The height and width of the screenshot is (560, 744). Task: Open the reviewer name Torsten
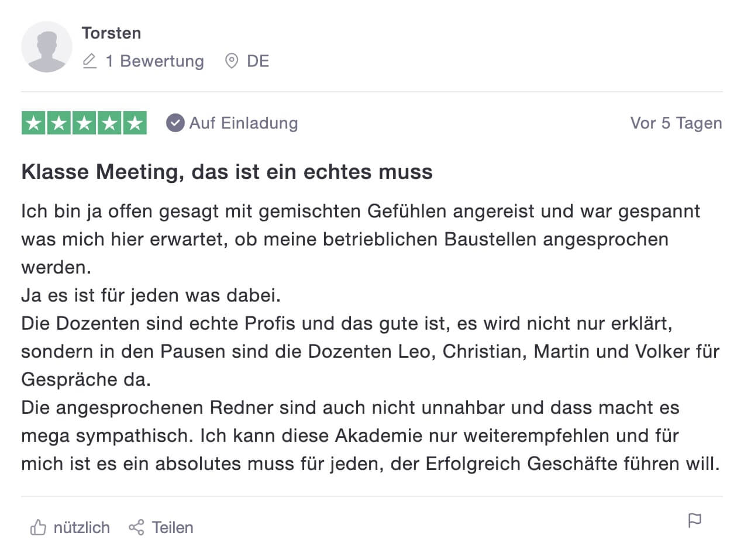tap(111, 33)
